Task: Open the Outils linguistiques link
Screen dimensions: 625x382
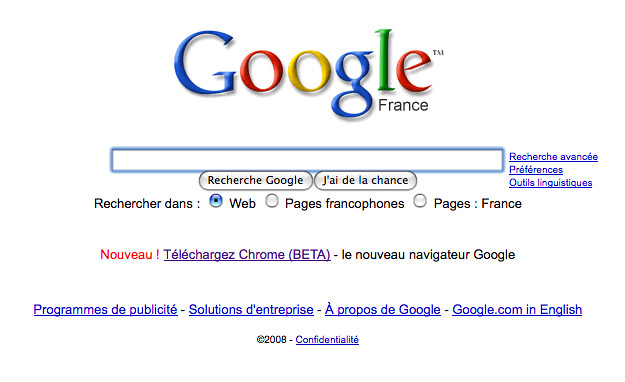Action: click(x=550, y=183)
